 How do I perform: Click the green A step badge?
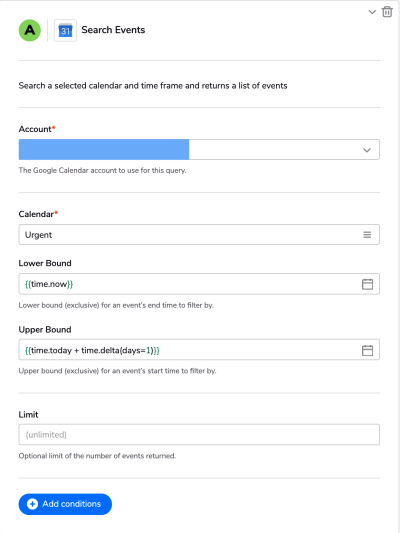pyautogui.click(x=30, y=30)
